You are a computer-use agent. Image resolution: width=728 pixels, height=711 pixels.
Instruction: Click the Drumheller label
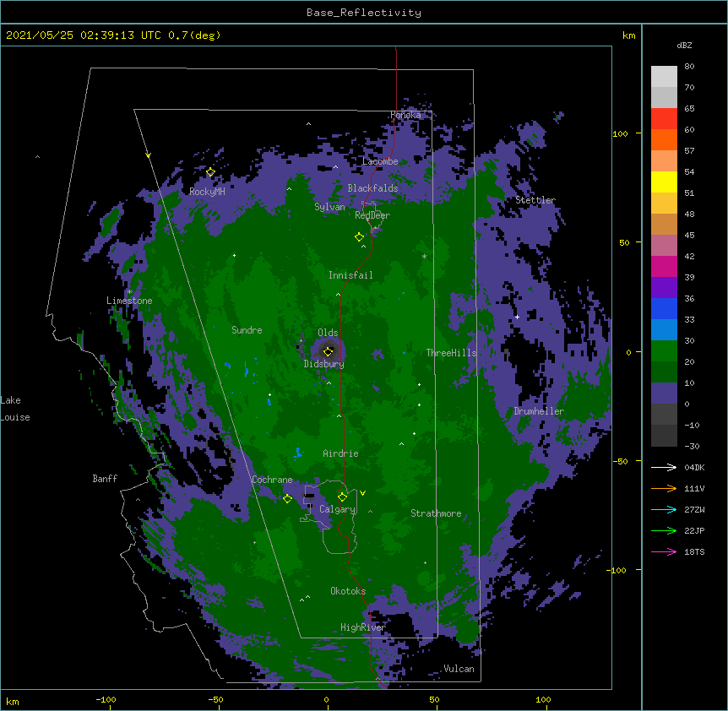539,411
